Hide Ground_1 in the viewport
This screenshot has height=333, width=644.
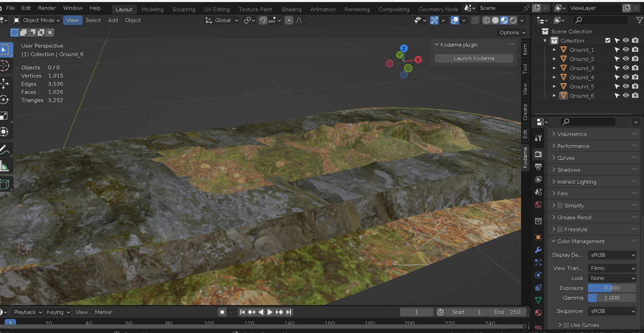point(626,50)
